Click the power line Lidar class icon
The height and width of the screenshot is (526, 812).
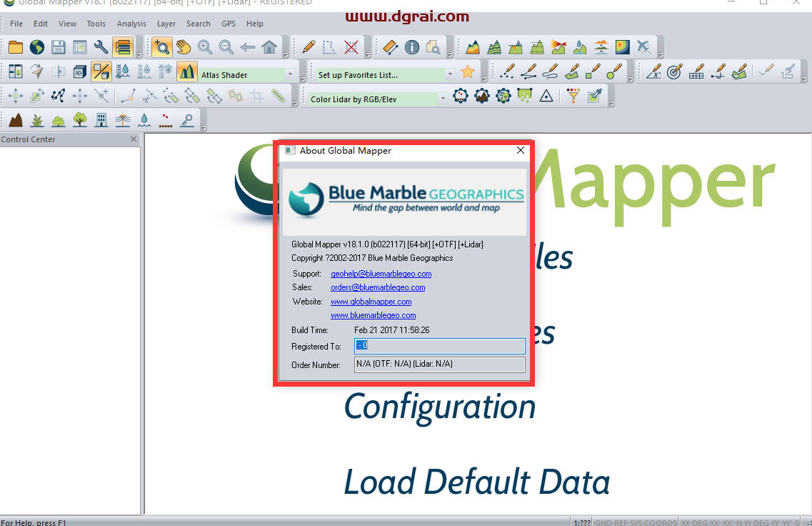[x=123, y=120]
